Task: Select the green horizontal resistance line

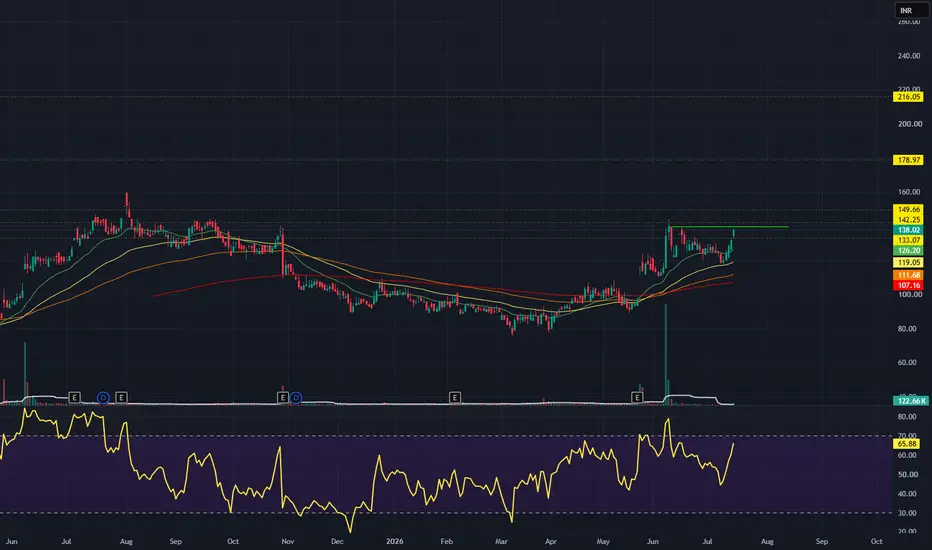Action: click(730, 227)
